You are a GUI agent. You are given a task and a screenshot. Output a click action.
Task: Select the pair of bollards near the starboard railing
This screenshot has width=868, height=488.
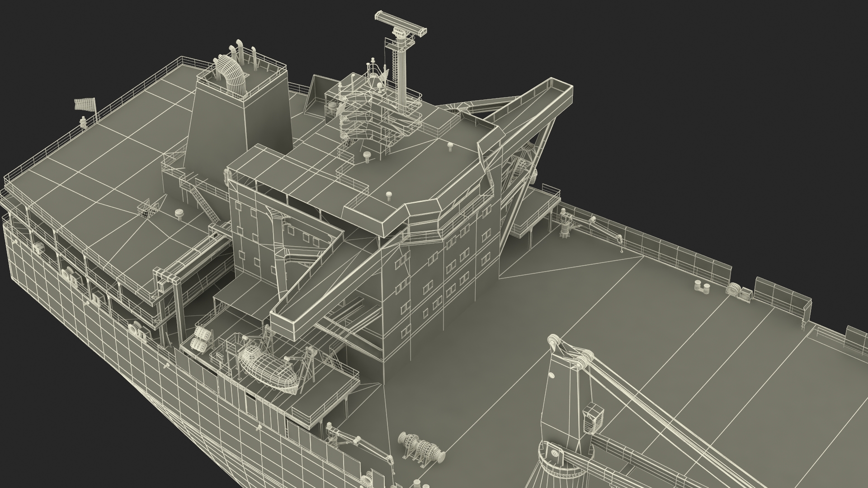pyautogui.click(x=702, y=286)
